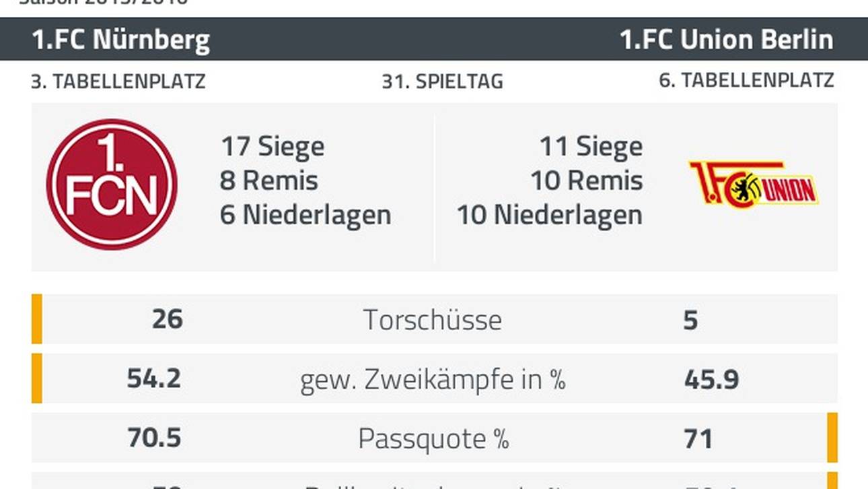Click the 6. Tabellenplatz label
868x489 pixels.
746,81
